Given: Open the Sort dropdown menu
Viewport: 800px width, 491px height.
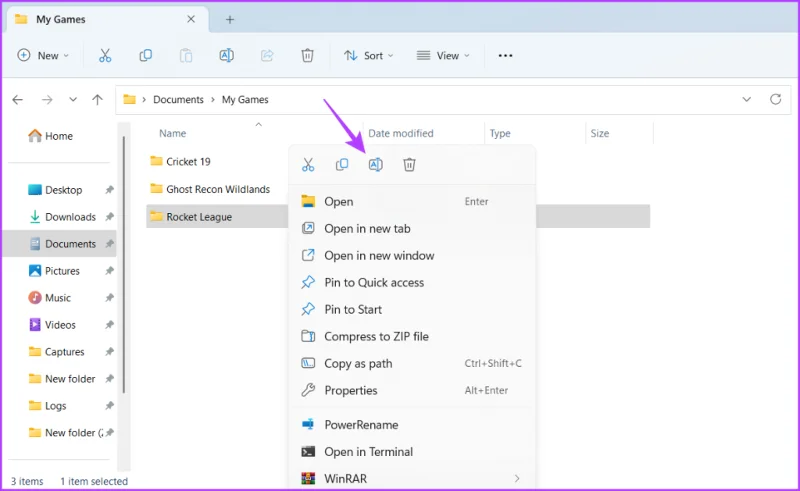Looking at the screenshot, I should click(368, 56).
